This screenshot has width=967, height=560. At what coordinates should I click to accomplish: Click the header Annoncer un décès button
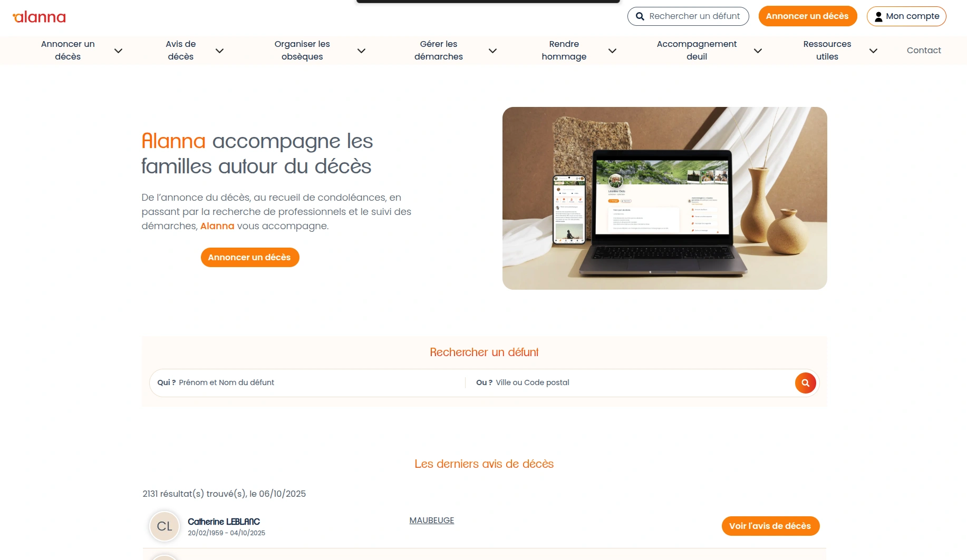pyautogui.click(x=807, y=16)
